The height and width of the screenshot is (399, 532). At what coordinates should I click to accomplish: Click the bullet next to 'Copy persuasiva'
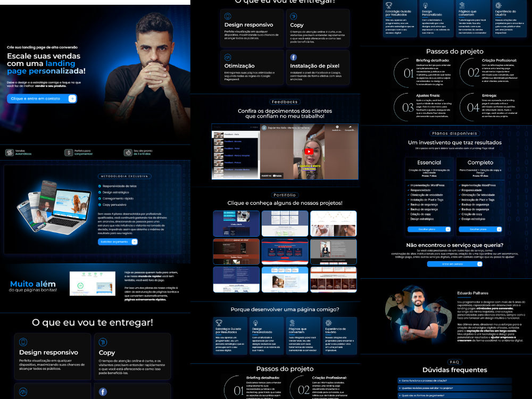[x=99, y=205]
